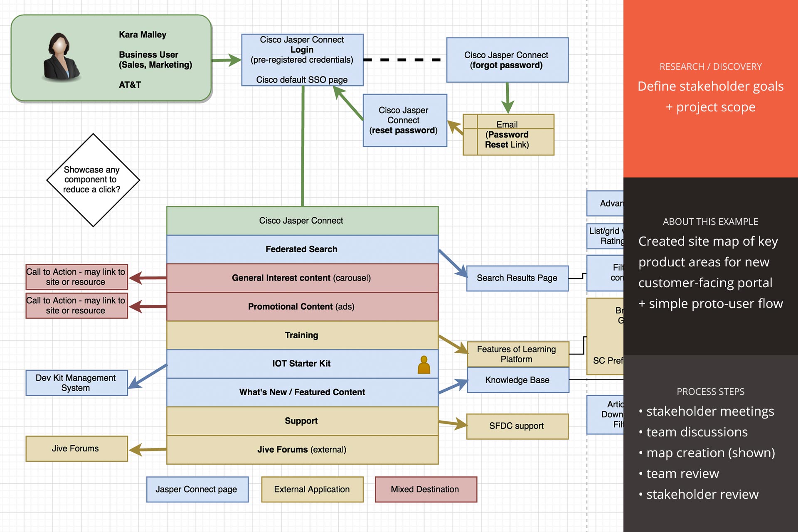
Task: Click the Jive Forums box on left
Action: tap(76, 448)
